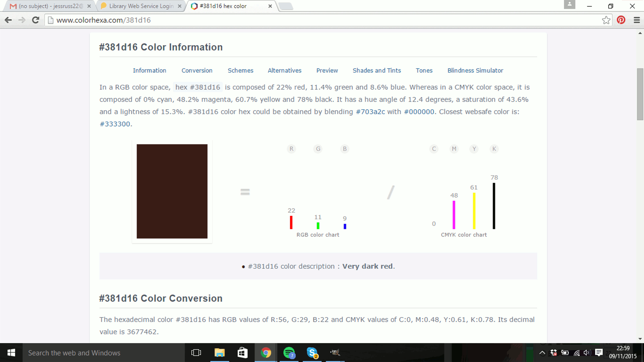Click the G label in RGB chart
This screenshot has width=644, height=362.
click(x=318, y=149)
